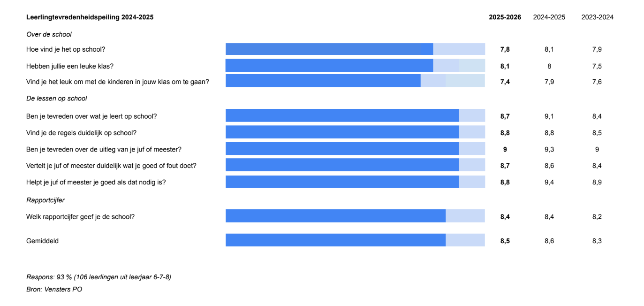Click the bar for 'Ben je tevreden over wat je leert'
The height and width of the screenshot is (306, 644).
pyautogui.click(x=355, y=115)
